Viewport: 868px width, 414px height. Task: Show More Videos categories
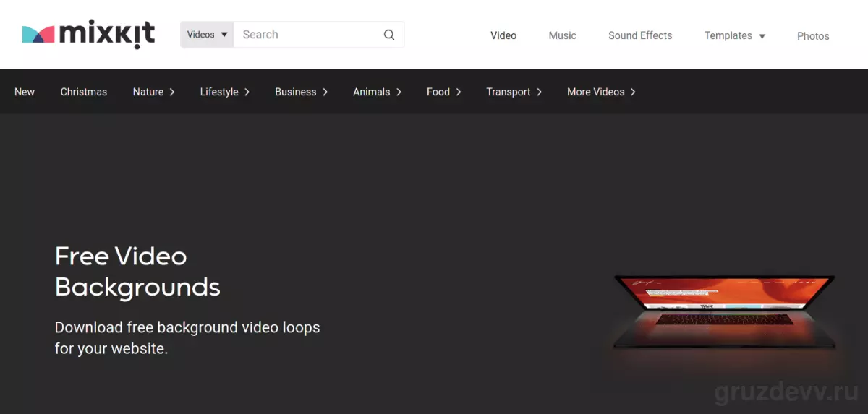(x=602, y=92)
